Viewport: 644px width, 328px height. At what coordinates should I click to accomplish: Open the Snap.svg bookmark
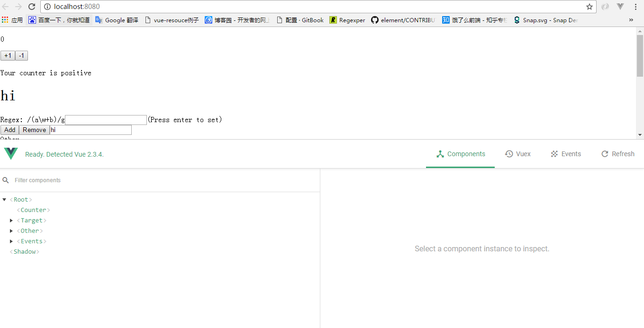point(546,20)
